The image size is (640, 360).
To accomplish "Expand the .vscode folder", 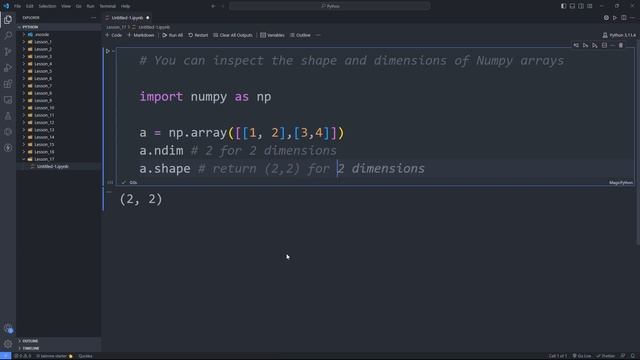I will point(58,34).
